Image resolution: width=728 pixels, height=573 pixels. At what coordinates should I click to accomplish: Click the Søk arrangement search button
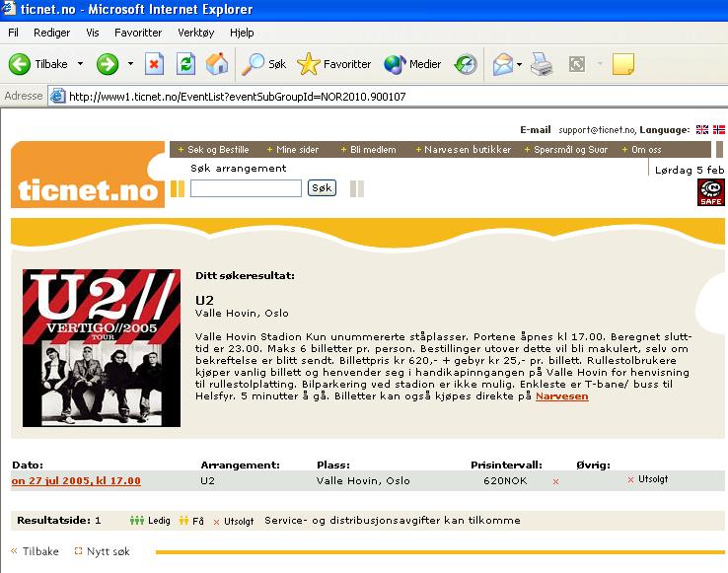point(322,188)
